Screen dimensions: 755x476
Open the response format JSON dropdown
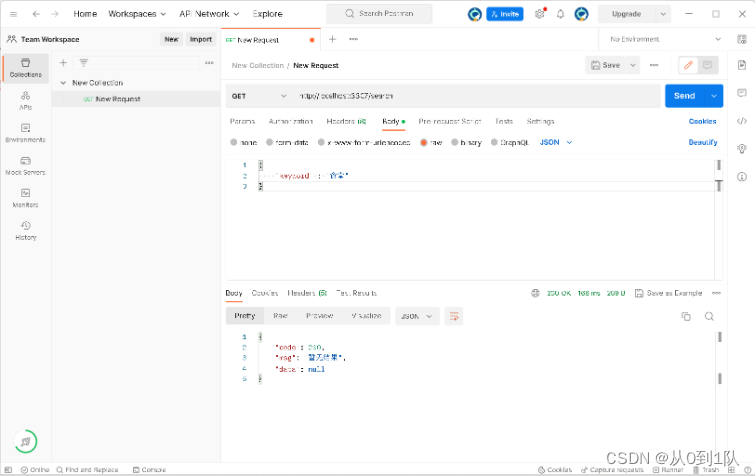tap(417, 316)
